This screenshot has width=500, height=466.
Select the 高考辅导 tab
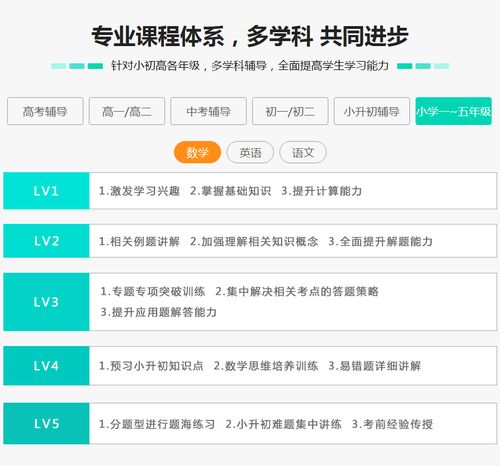pos(45,111)
